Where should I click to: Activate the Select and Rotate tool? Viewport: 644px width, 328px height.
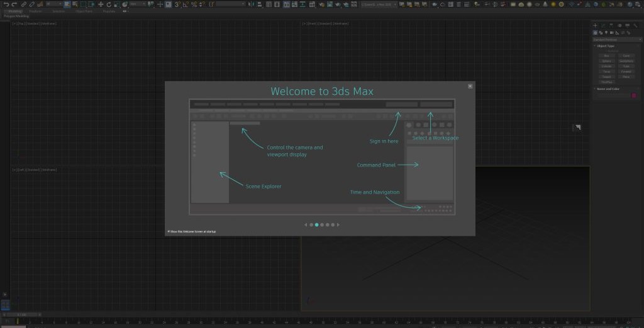click(x=109, y=4)
